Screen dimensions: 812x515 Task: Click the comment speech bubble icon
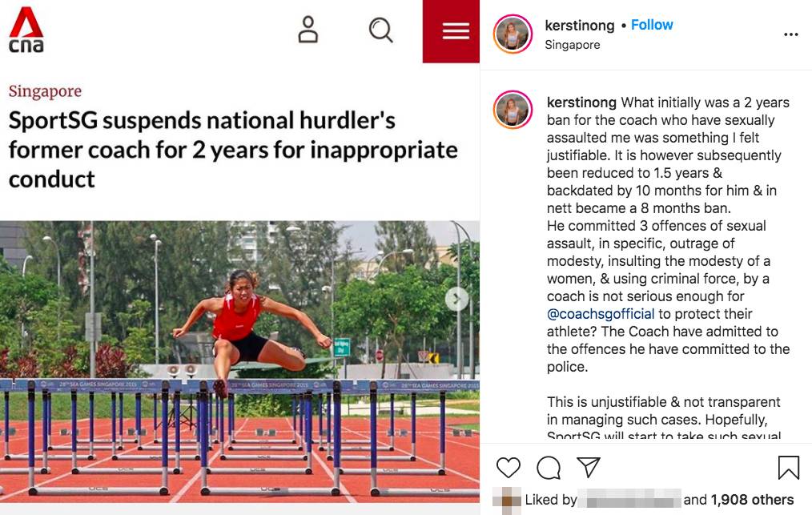click(549, 467)
